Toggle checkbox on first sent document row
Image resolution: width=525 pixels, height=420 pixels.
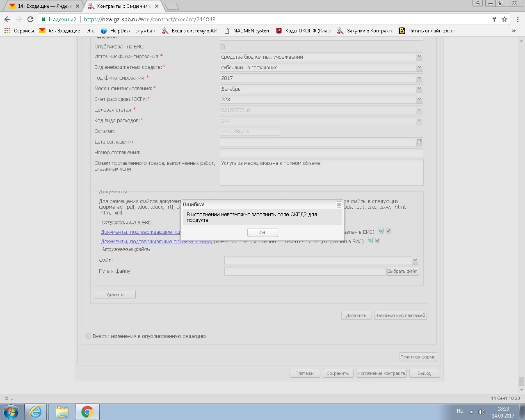[388, 231]
